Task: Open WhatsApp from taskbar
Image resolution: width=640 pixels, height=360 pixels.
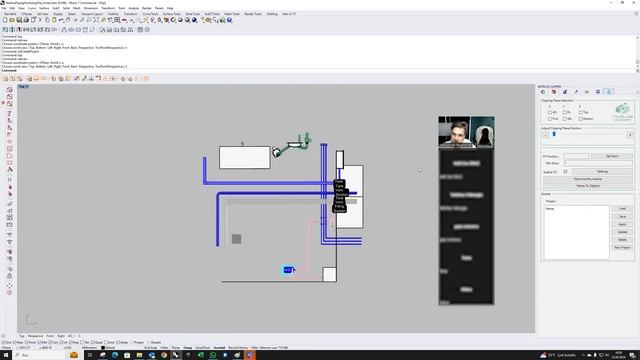Action: [x=213, y=355]
